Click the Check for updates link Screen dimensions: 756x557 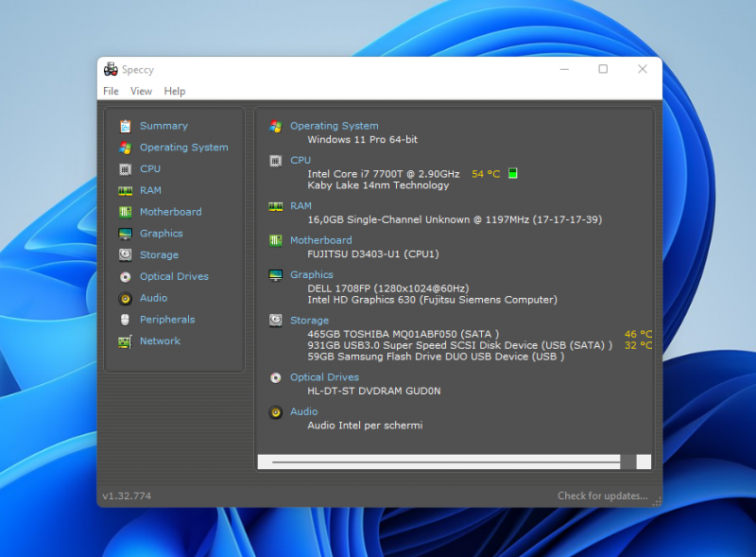(x=602, y=496)
